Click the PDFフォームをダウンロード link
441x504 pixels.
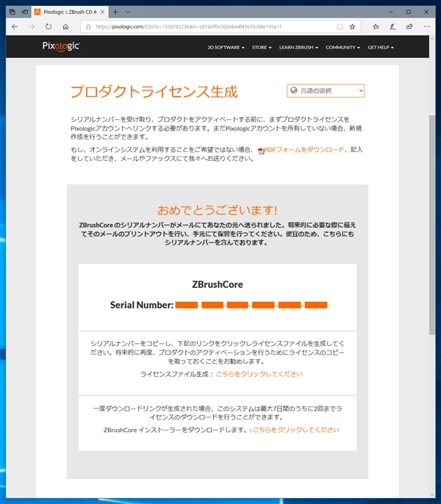[304, 149]
